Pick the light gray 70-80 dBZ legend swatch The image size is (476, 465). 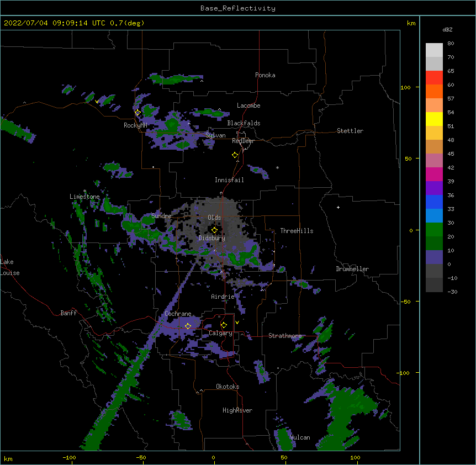434,50
